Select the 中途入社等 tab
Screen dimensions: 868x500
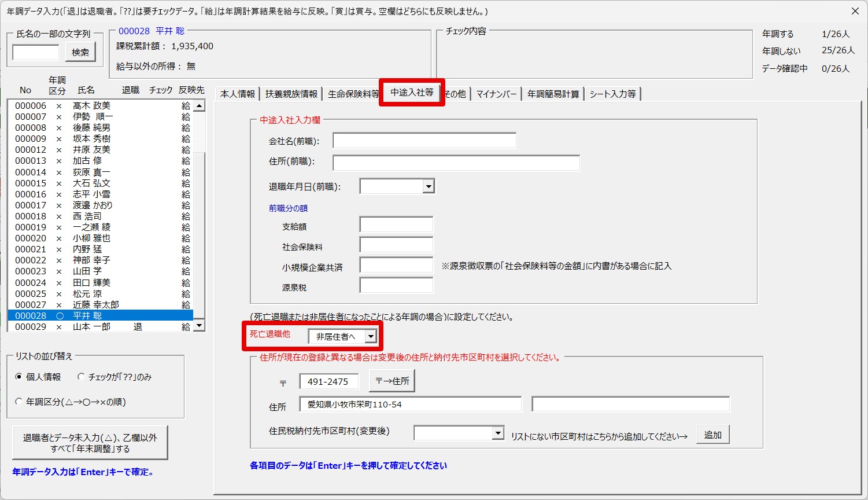412,93
